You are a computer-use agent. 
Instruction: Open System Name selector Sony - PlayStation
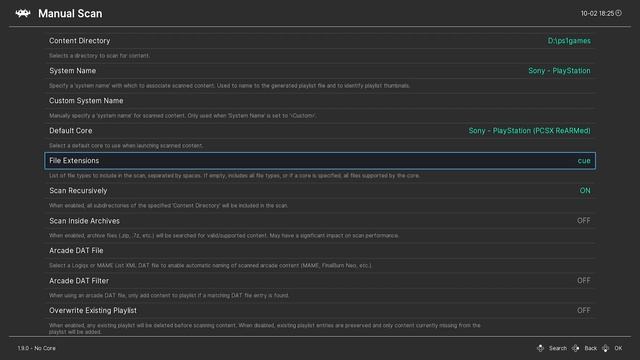(559, 71)
